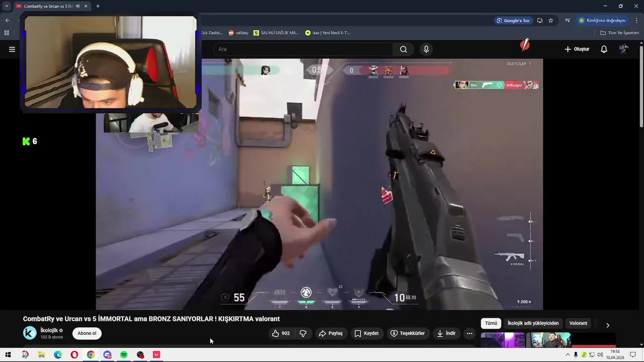Download the video with İndir
This screenshot has width=644, height=362.
pos(446,333)
